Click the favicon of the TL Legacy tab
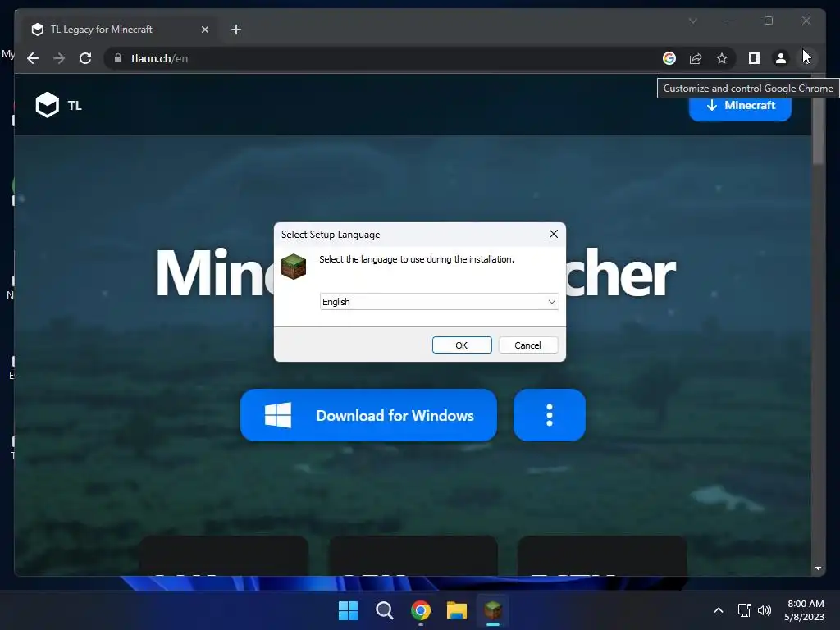Screen dimensions: 840x630 (38, 30)
